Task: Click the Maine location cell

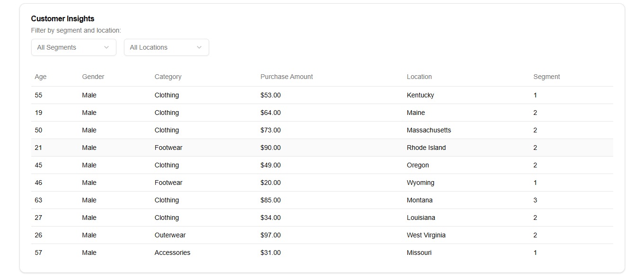Action: coord(416,113)
